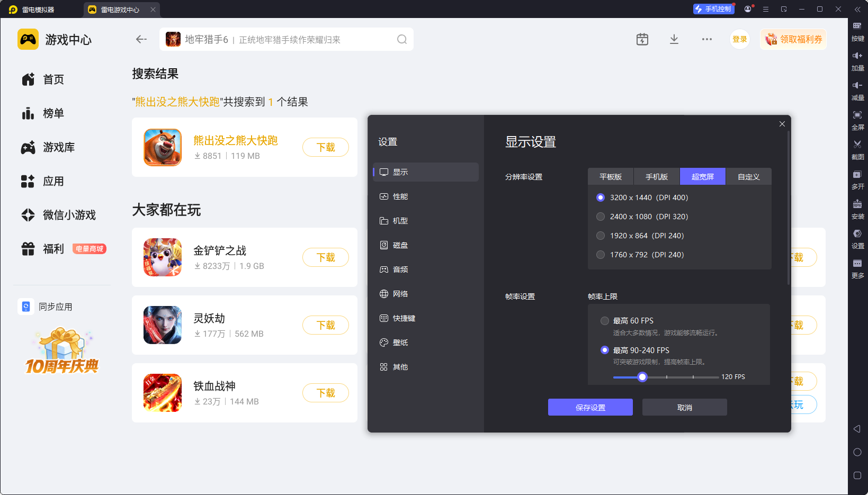Open the titlebar hamburger menu
This screenshot has height=495, width=868.
pos(765,9)
